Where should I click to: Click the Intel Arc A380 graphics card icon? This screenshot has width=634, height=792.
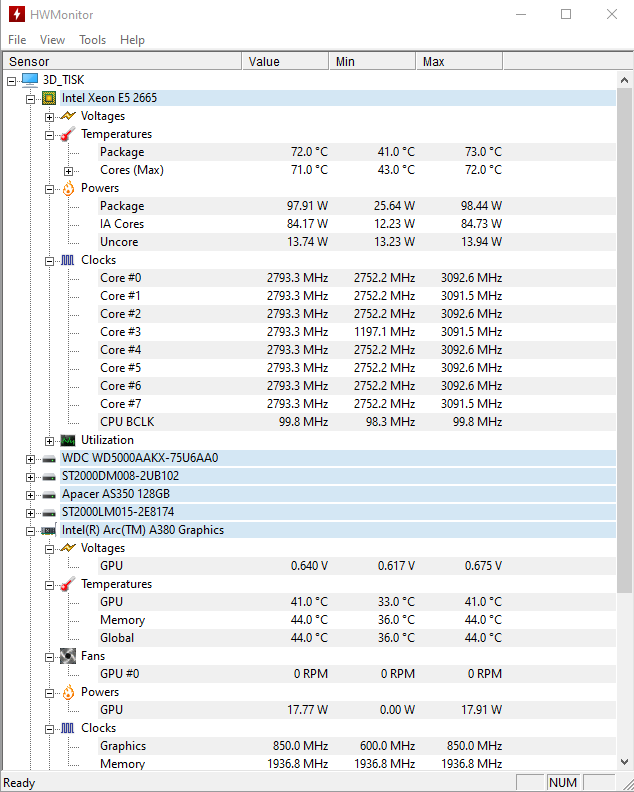tap(49, 530)
